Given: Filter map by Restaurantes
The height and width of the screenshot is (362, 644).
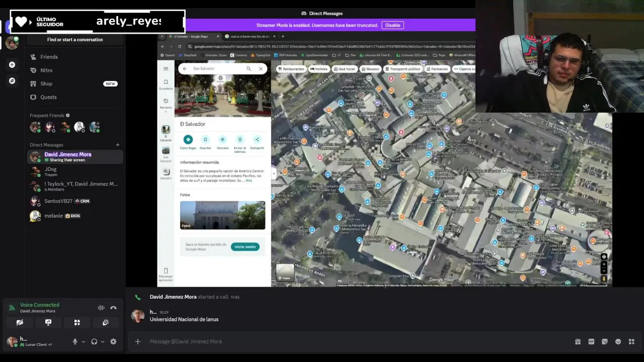Looking at the screenshot, I should pos(291,69).
